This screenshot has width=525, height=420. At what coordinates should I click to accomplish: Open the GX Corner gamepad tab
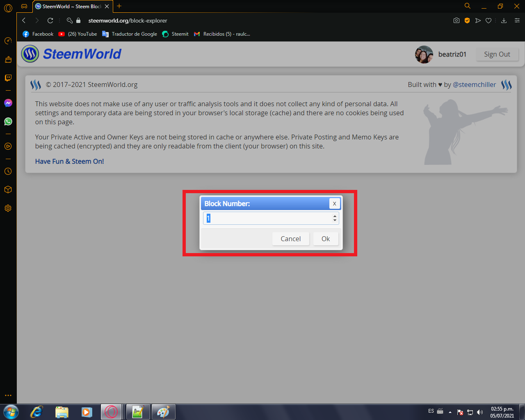pyautogui.click(x=24, y=6)
